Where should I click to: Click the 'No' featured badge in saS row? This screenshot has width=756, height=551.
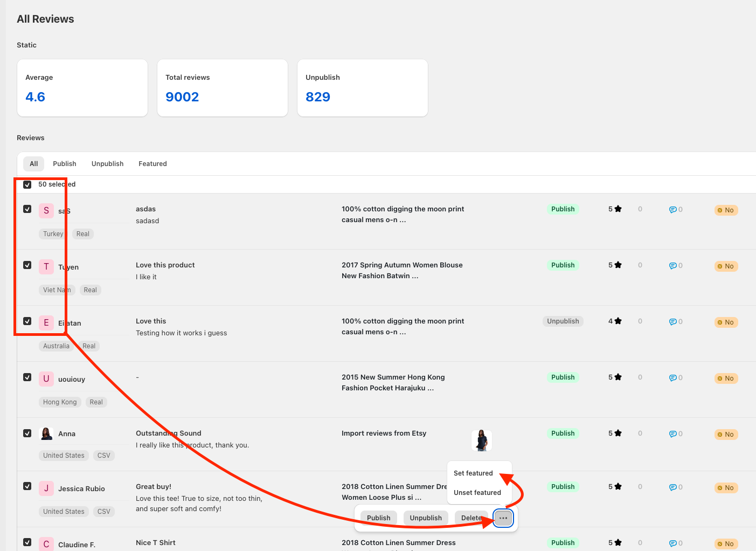pos(726,210)
